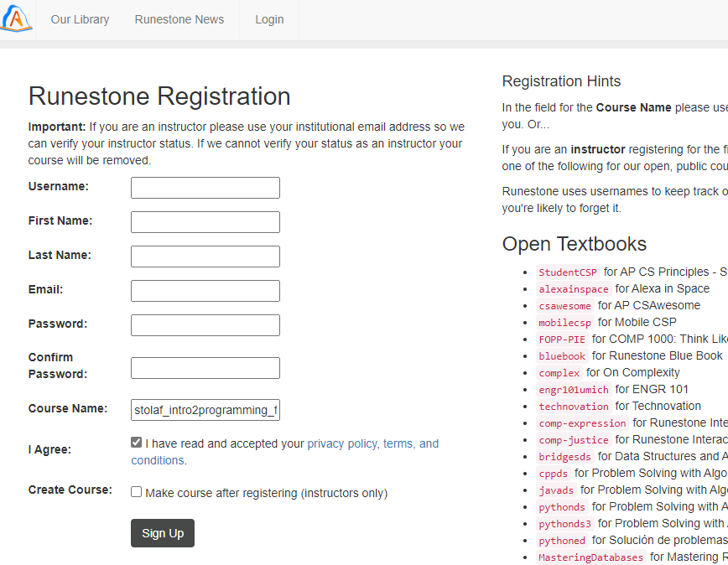
Task: Select the Confirm Password field
Action: click(205, 368)
